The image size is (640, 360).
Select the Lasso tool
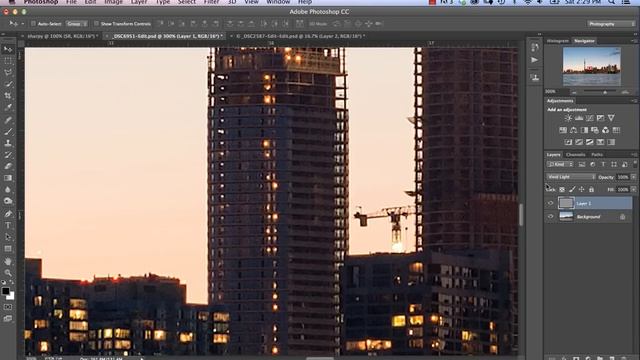pos(8,73)
